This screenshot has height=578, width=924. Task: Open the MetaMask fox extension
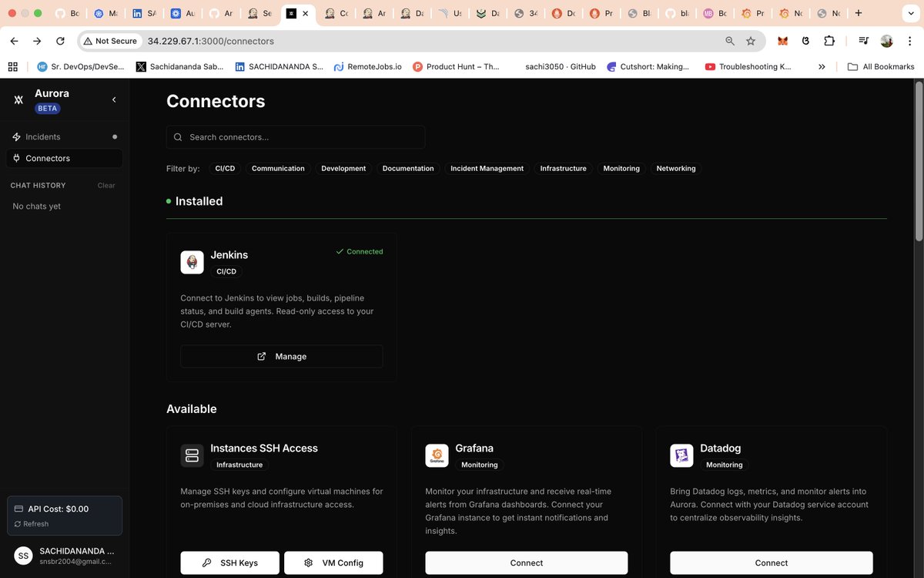click(783, 41)
